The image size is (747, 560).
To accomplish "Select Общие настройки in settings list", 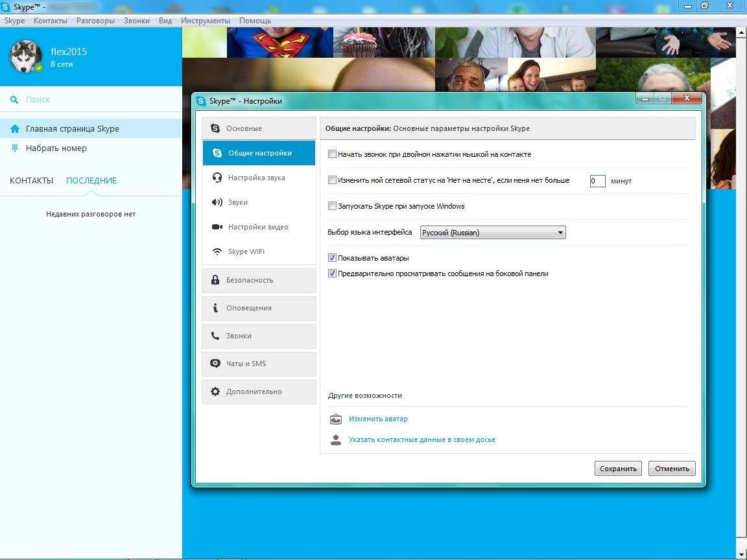I will pos(259,154).
